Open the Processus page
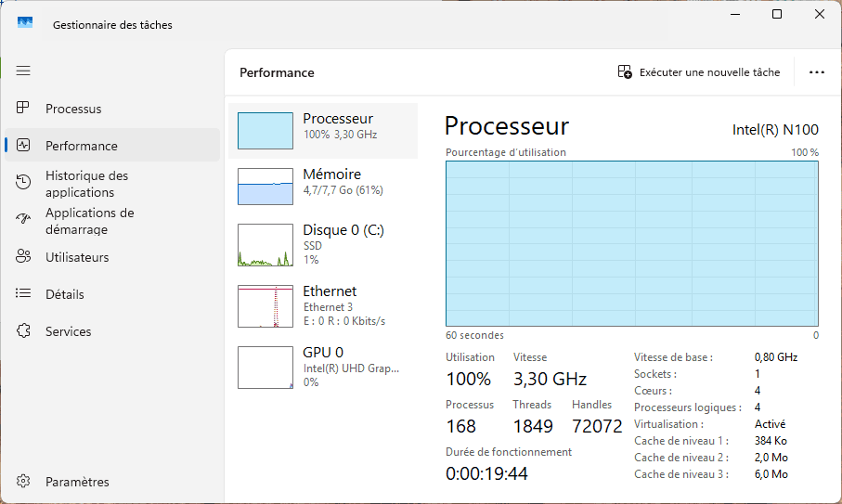 point(112,109)
